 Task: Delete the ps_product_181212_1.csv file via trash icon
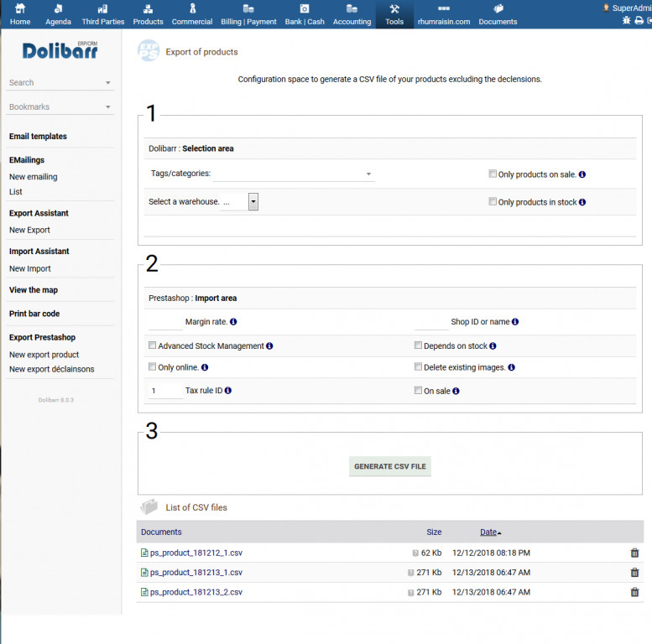pos(634,553)
